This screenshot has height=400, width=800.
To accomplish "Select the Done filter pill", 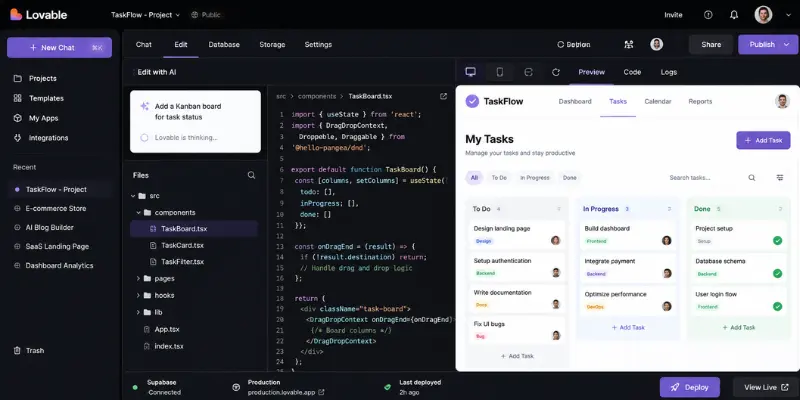I will [569, 178].
